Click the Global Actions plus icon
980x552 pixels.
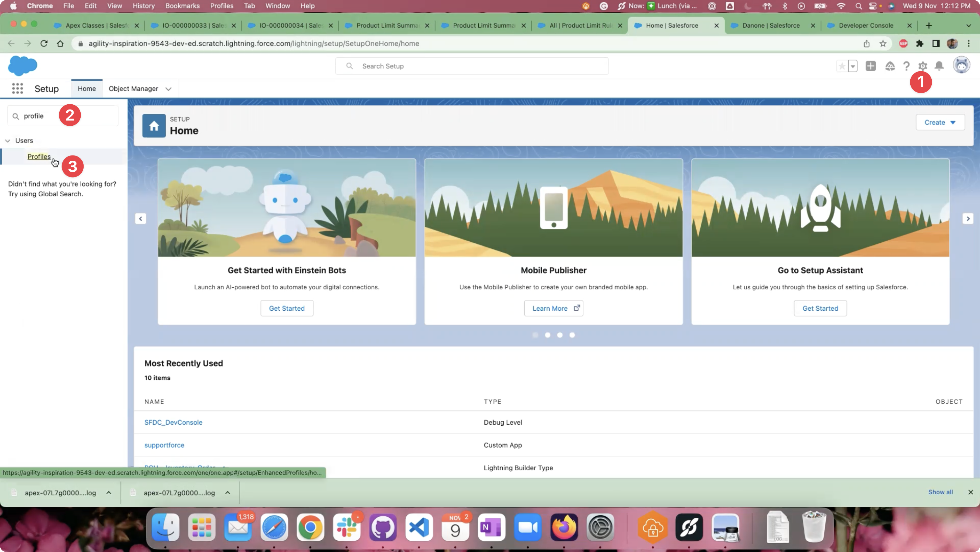pyautogui.click(x=870, y=66)
